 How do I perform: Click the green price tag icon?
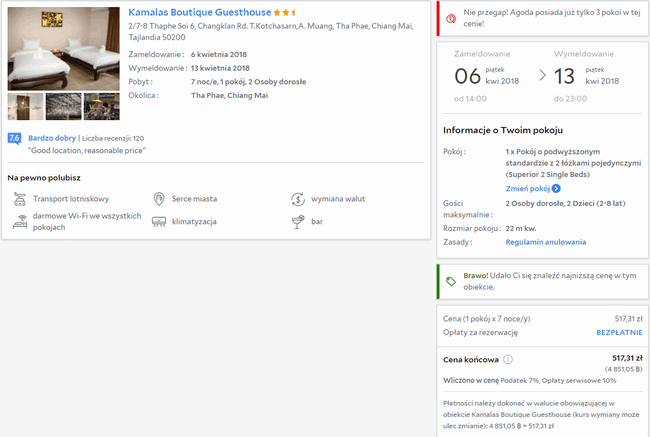click(x=451, y=282)
